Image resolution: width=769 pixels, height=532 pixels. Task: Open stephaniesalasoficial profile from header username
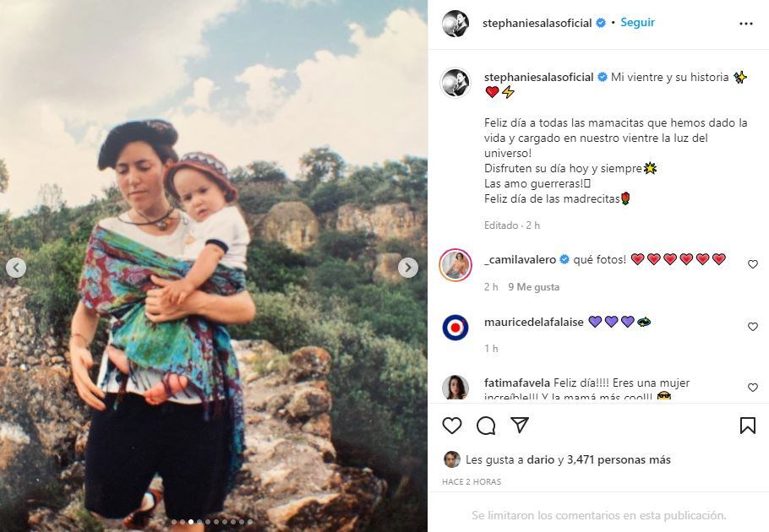[x=537, y=24]
